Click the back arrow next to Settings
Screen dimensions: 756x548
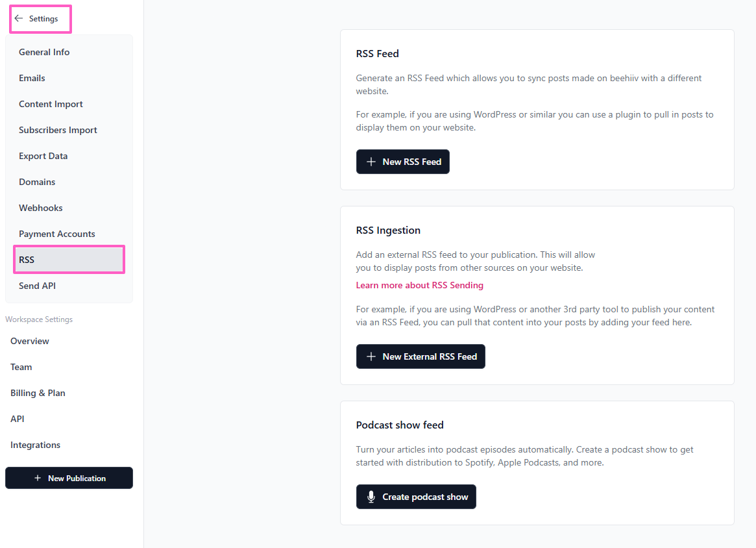point(19,19)
